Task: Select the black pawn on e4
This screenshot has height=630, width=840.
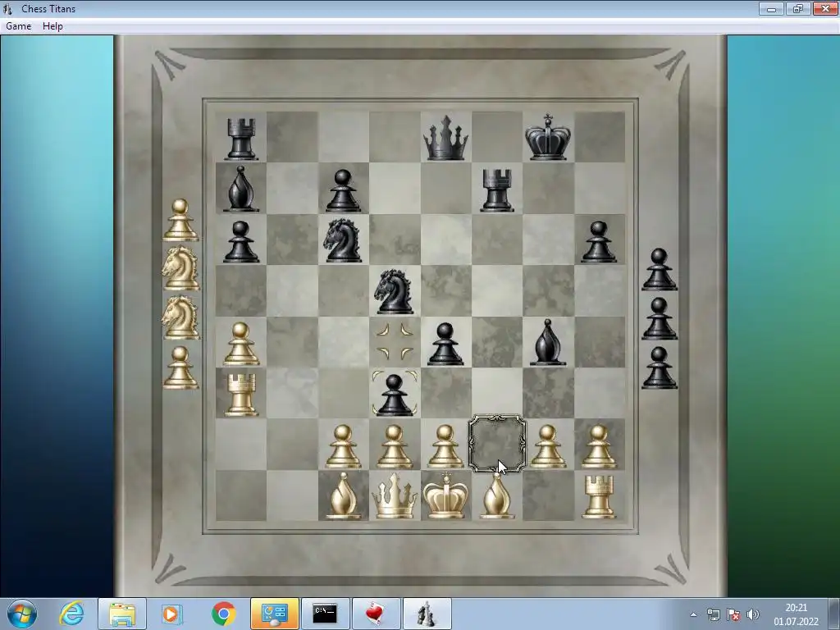Action: [x=445, y=344]
